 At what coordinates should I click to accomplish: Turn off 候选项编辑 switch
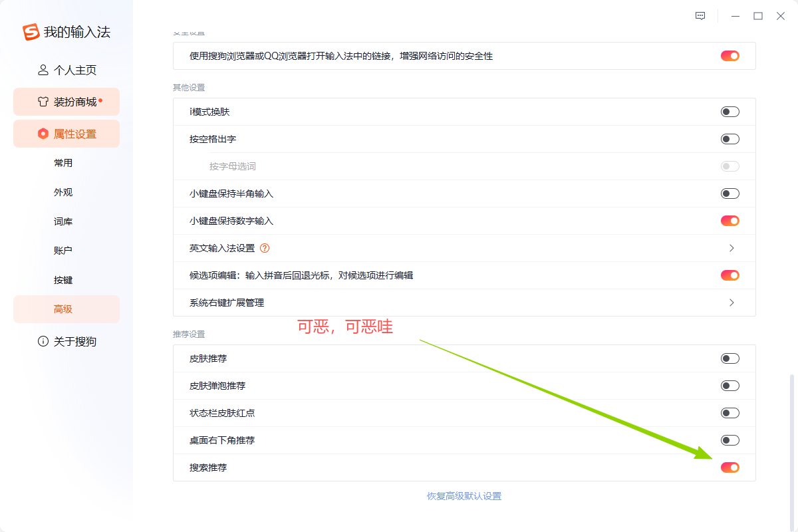tap(730, 275)
